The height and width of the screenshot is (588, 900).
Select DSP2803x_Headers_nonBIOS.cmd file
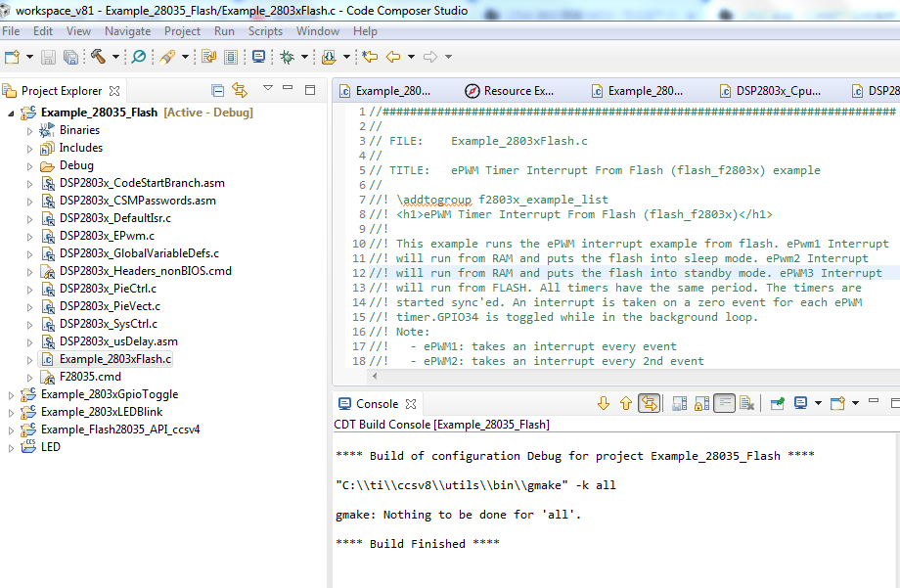click(x=145, y=271)
